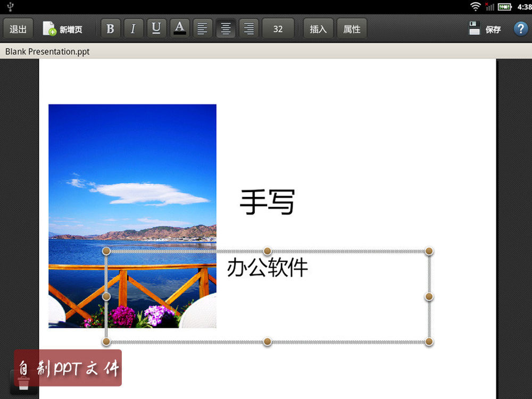
Task: Add a new slide with 新增页
Action: (63, 29)
